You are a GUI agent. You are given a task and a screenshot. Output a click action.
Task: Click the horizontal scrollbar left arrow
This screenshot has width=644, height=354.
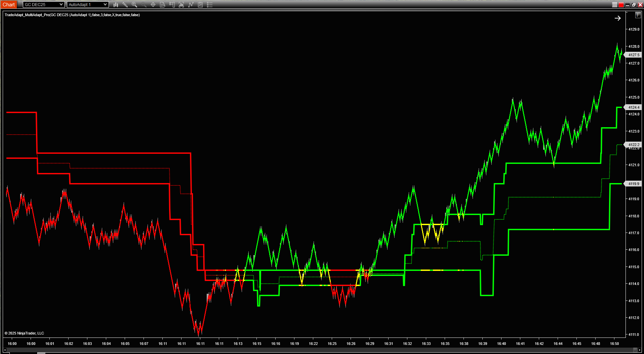pos(5,350)
